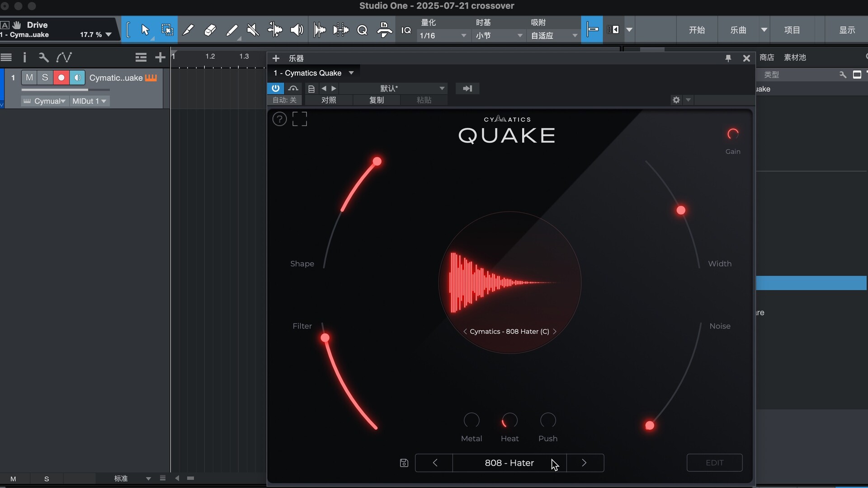Click the plugin preset file icon
This screenshot has height=488, width=868.
311,89
